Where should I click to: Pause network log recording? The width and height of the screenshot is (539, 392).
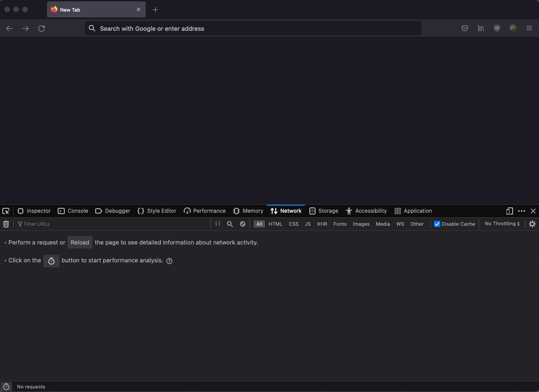click(x=218, y=224)
